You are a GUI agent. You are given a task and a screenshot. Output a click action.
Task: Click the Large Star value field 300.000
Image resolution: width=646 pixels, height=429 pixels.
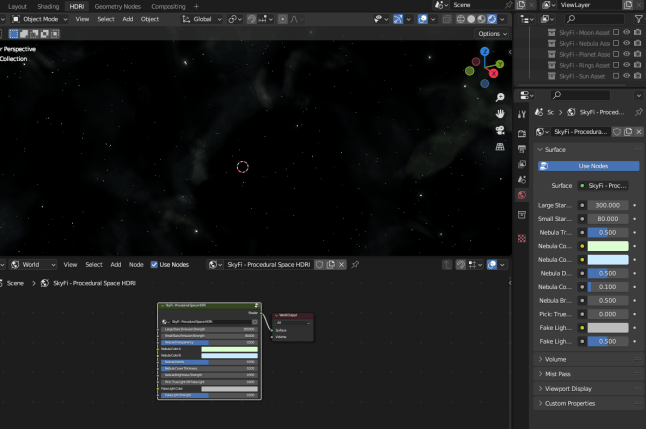pyautogui.click(x=607, y=205)
